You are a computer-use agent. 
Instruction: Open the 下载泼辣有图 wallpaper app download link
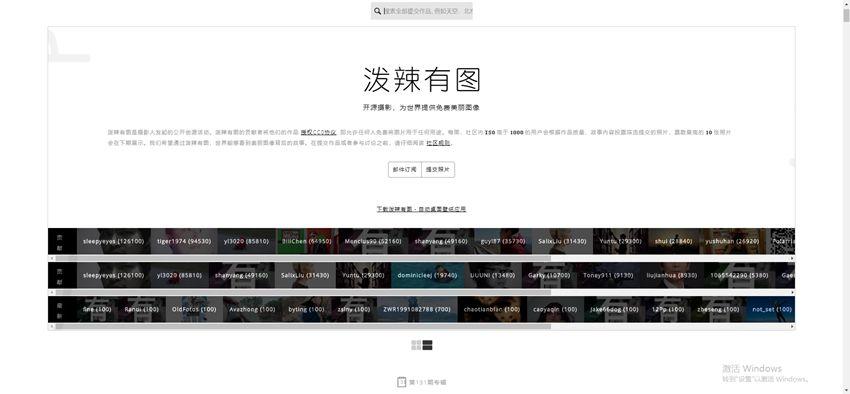pyautogui.click(x=421, y=209)
